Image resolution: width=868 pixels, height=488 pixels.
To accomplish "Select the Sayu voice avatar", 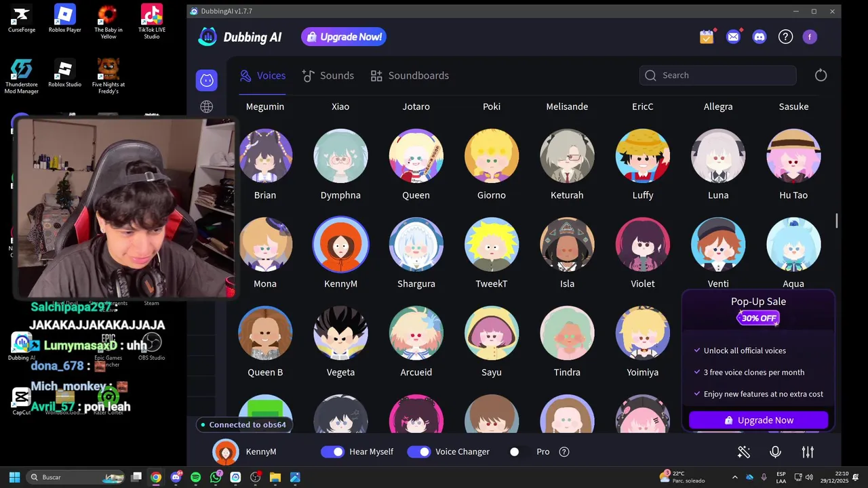I will pyautogui.click(x=492, y=333).
